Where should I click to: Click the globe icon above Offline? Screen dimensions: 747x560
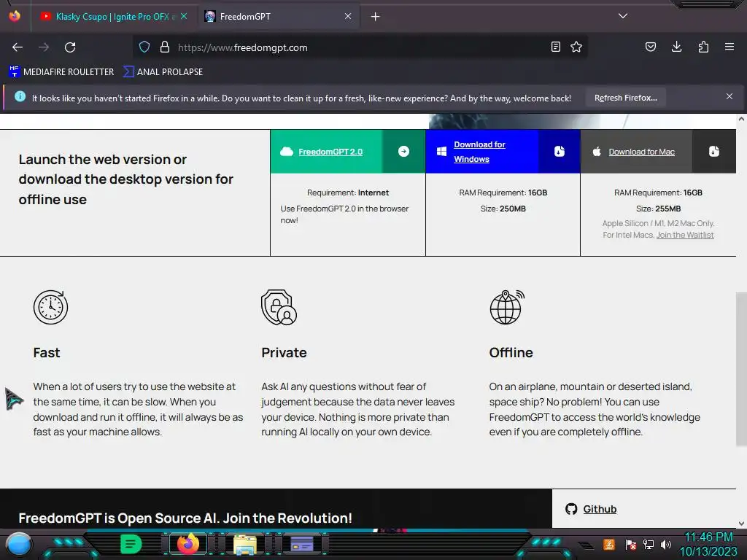tap(507, 307)
